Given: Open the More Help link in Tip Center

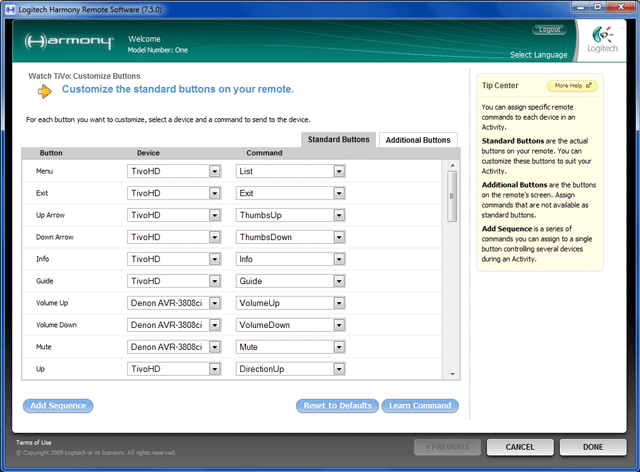Looking at the screenshot, I should (x=572, y=86).
